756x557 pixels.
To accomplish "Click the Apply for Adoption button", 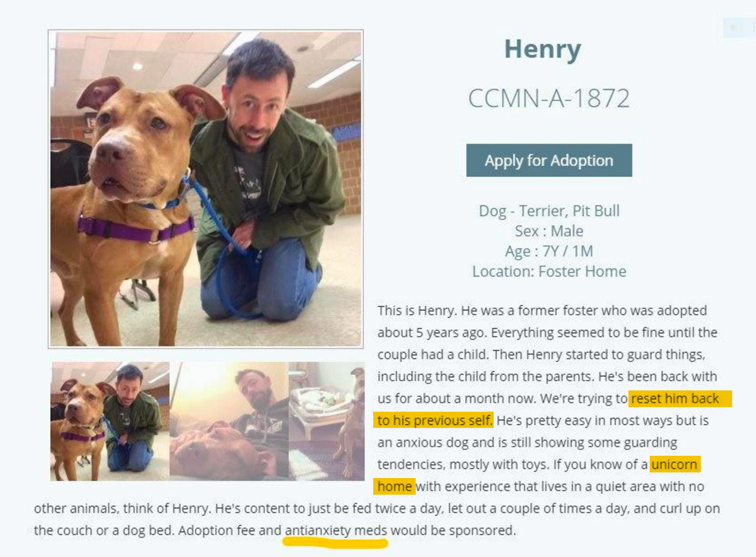I will tap(549, 161).
